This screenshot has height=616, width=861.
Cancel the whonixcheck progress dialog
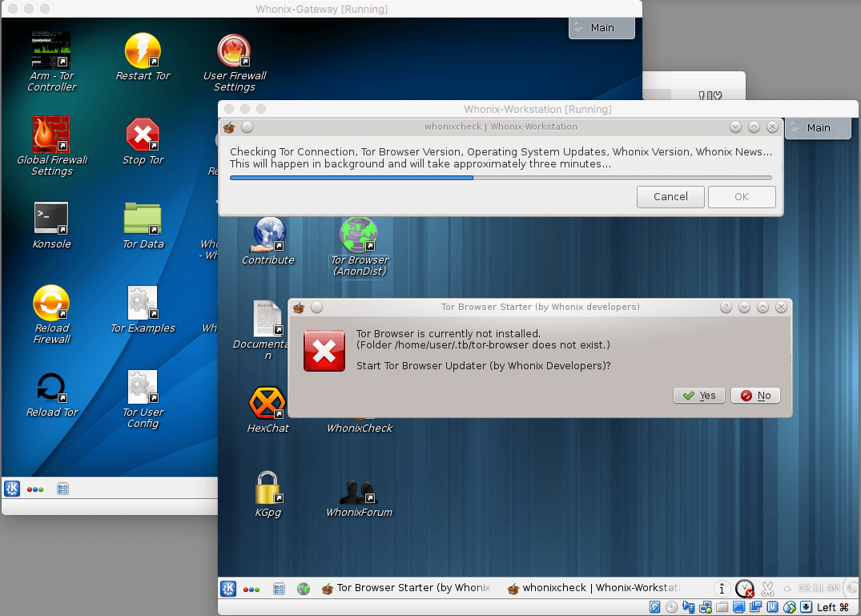pos(670,196)
